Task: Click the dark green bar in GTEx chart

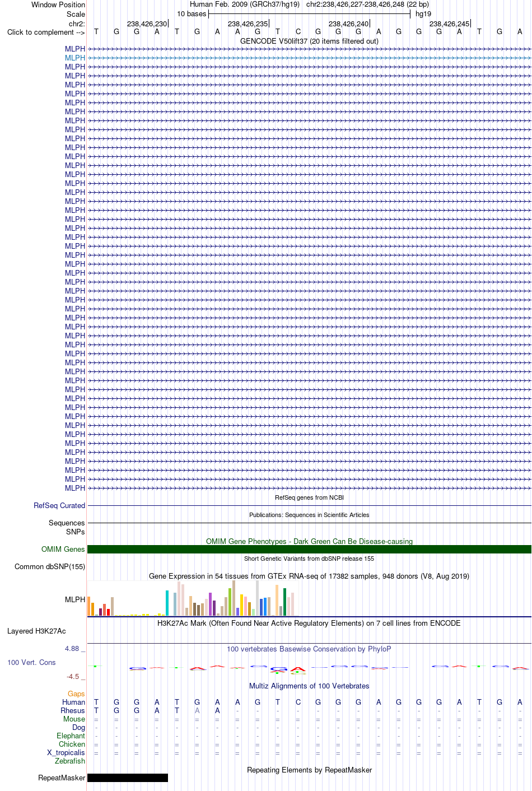Action: coord(284,602)
